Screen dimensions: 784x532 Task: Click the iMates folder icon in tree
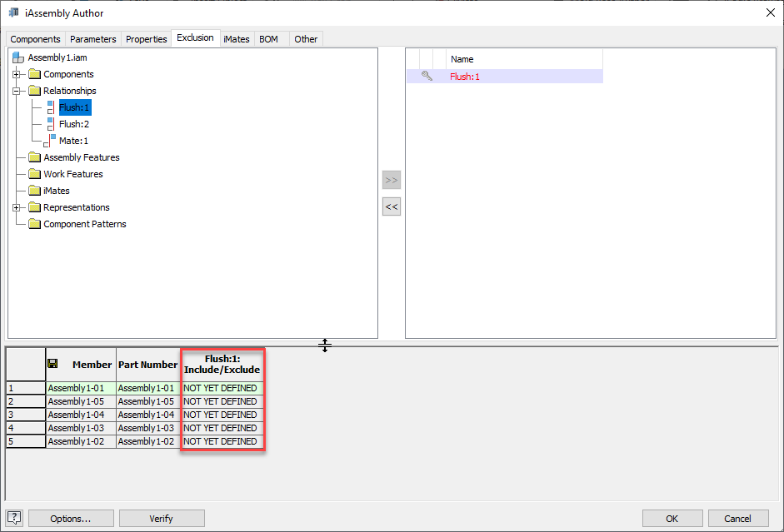tap(34, 191)
